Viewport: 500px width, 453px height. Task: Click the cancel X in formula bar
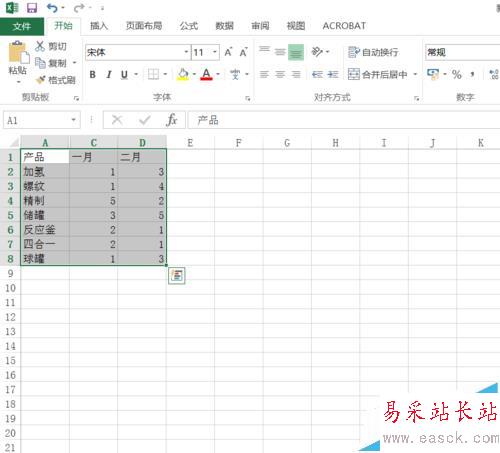[117, 120]
